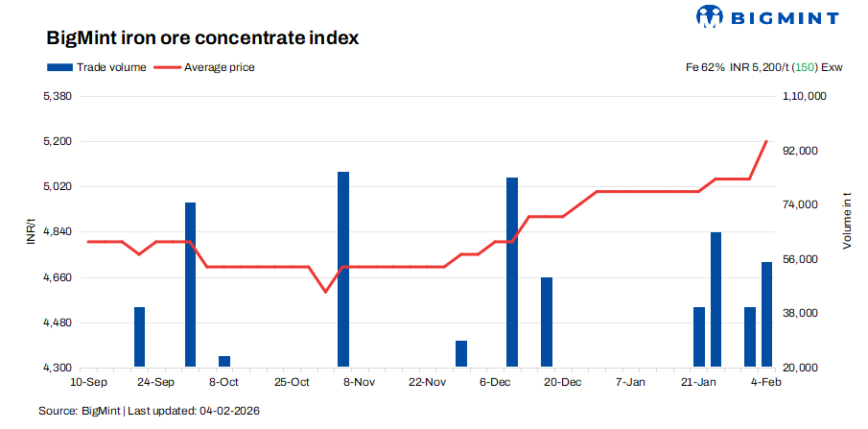Click the small volume bar near 8-Oct
The height and width of the screenshot is (429, 868).
point(224,362)
